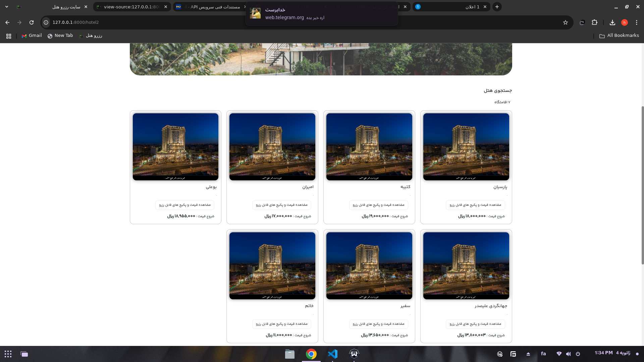The height and width of the screenshot is (362, 644).
Task: Click price and packages button for خاتم
Action: pos(281,324)
